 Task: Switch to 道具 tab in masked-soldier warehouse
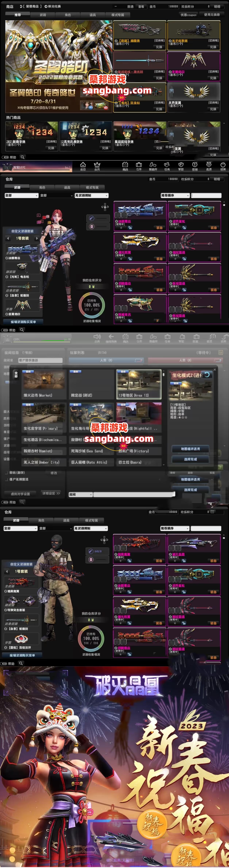tap(66, 520)
